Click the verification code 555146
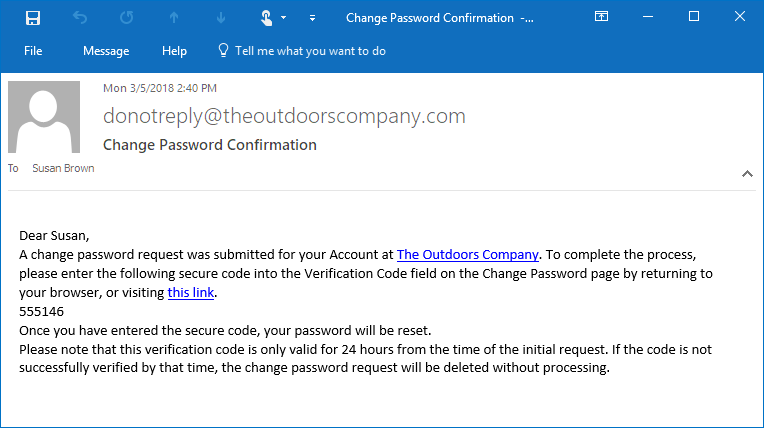This screenshot has width=764, height=428. pos(41,312)
